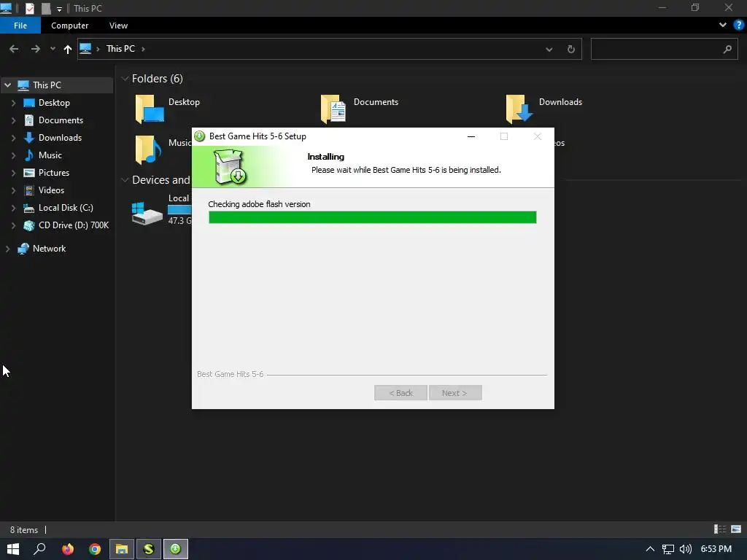
Task: Switch to the Computer ribbon tab
Action: 69,26
